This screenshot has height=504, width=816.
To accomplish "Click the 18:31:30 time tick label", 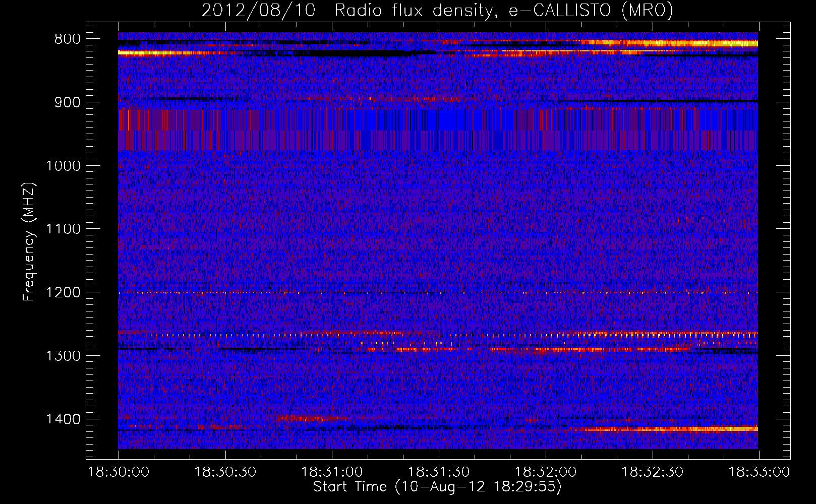I will click(x=439, y=472).
